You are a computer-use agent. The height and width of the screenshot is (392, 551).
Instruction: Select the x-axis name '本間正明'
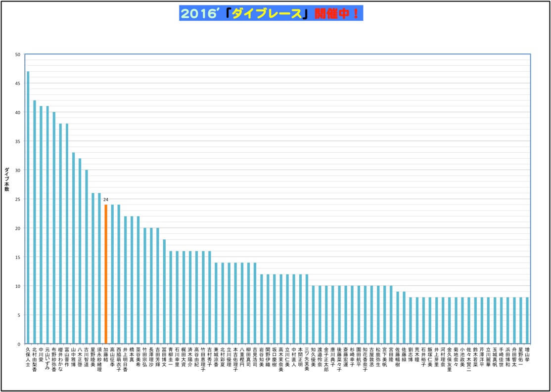coord(300,356)
